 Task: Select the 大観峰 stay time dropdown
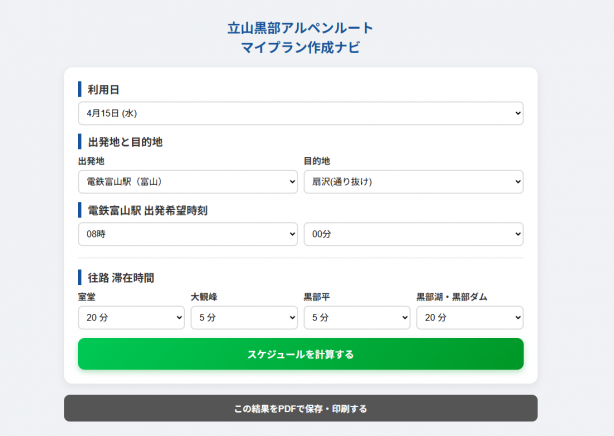point(244,318)
